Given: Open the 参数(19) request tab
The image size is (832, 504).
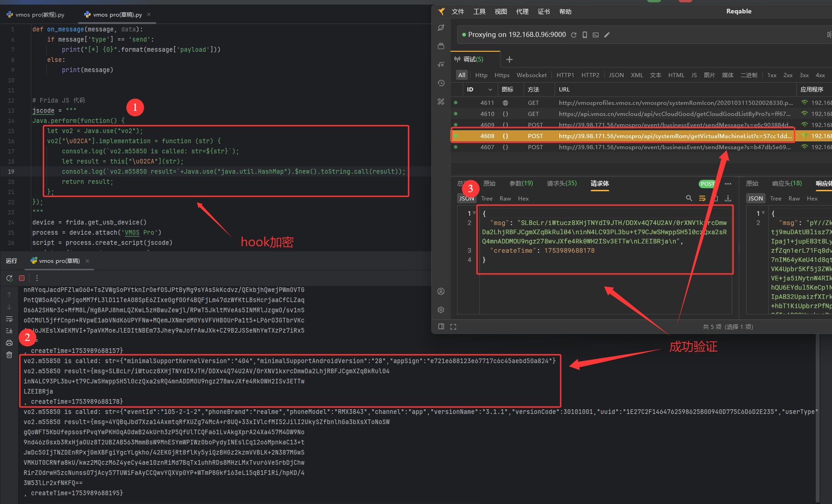Looking at the screenshot, I should point(521,183).
